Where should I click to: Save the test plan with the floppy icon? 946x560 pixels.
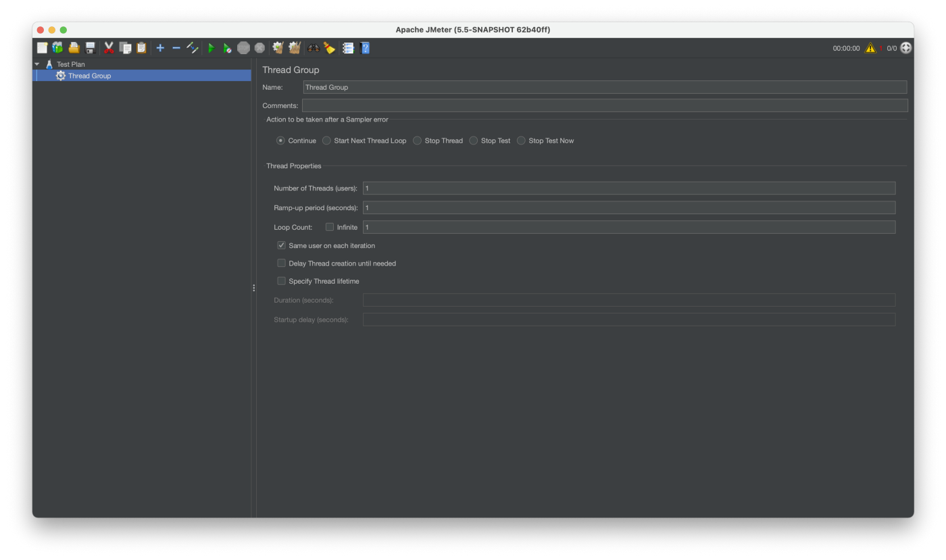[90, 48]
